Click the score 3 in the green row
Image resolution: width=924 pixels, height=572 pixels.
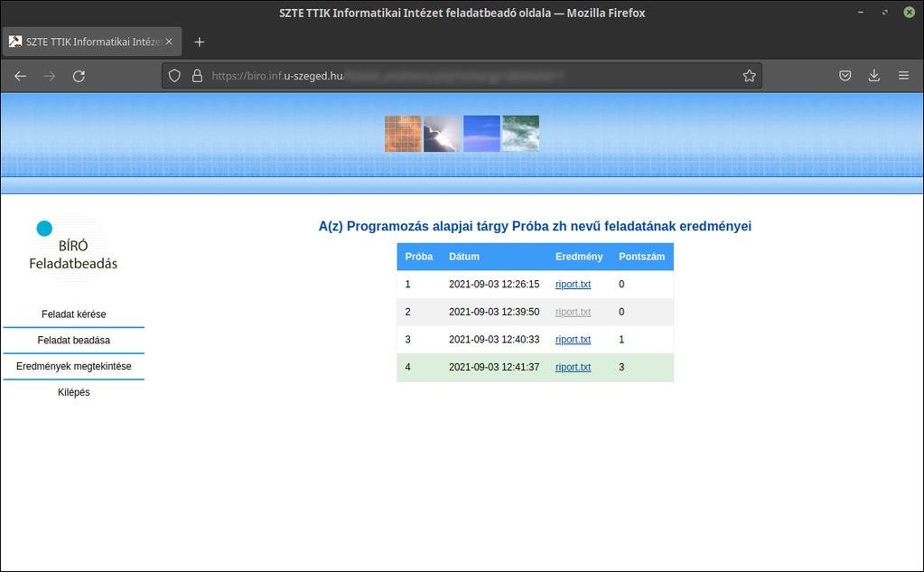click(x=621, y=368)
